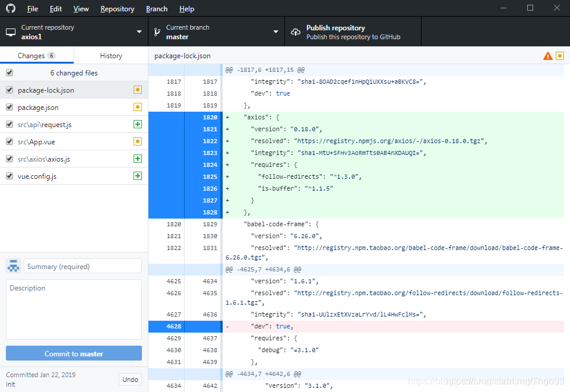Click the modified icon on the package.json row
This screenshot has height=392, width=570.
pyautogui.click(x=137, y=107)
